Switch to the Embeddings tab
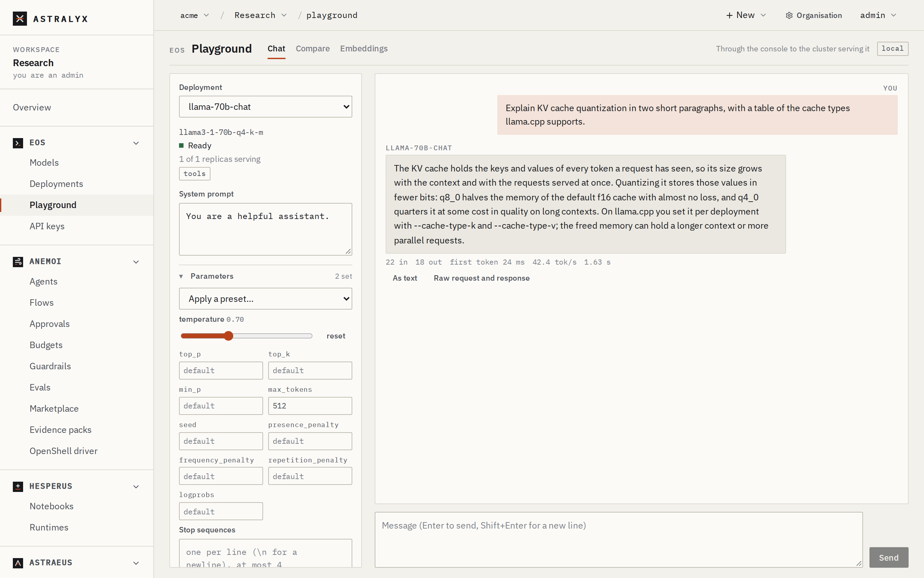This screenshot has width=924, height=578. point(364,48)
